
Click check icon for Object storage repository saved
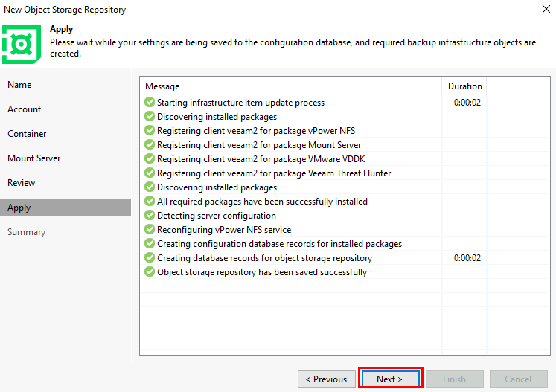(150, 271)
